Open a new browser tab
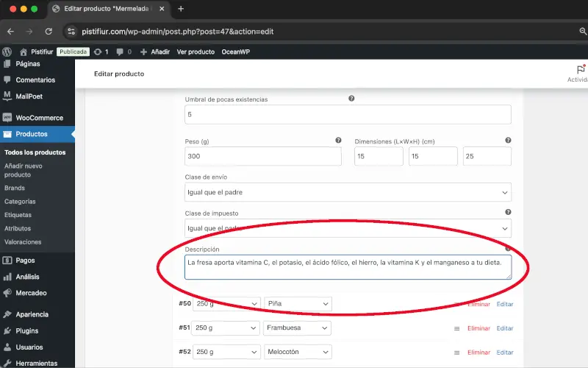Viewport: 588px width, 368px height. [x=181, y=9]
